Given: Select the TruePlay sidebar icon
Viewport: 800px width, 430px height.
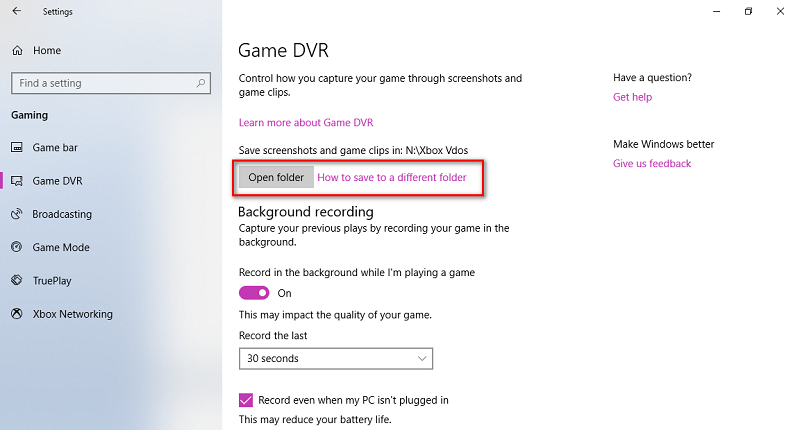Looking at the screenshot, I should pyautogui.click(x=17, y=280).
